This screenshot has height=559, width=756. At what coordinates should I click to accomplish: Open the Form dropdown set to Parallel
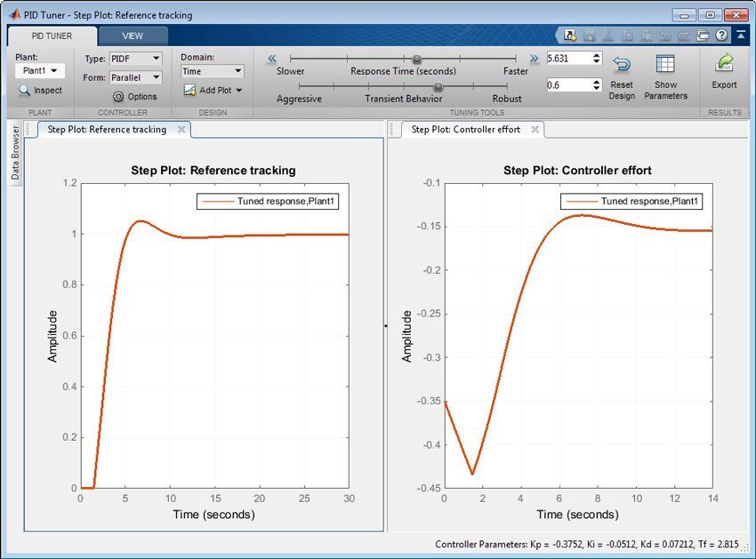135,77
